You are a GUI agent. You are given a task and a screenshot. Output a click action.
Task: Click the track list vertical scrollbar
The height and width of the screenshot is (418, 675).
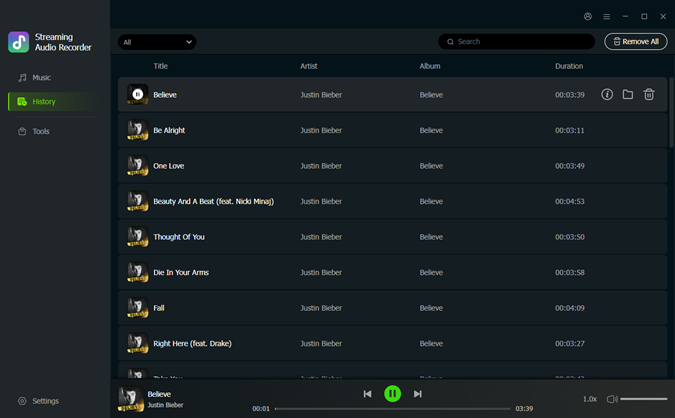tap(671, 113)
